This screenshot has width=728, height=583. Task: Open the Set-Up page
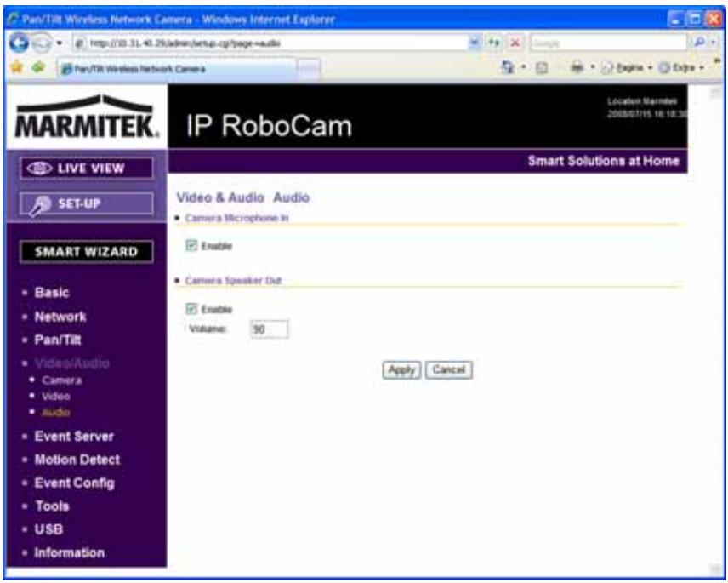tap(87, 203)
